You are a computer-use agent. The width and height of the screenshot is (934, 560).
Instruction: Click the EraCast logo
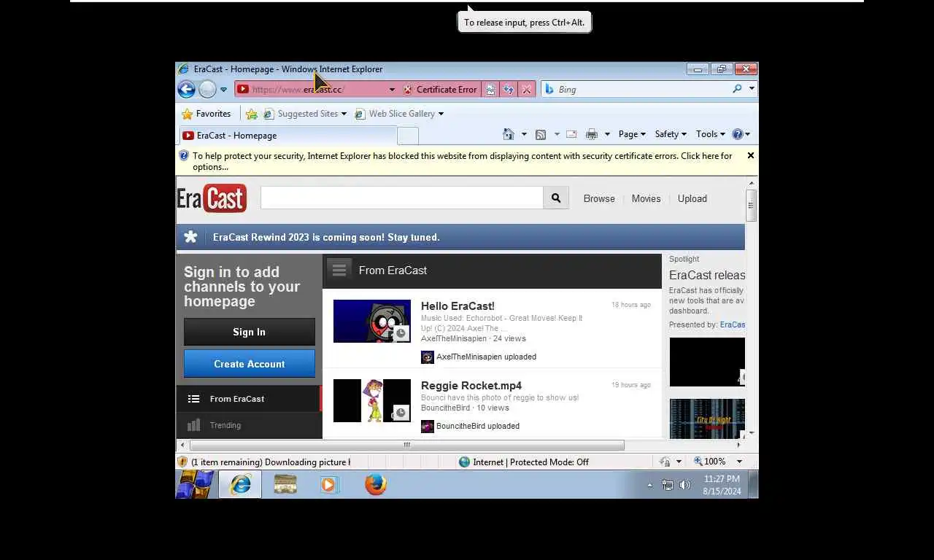point(212,198)
